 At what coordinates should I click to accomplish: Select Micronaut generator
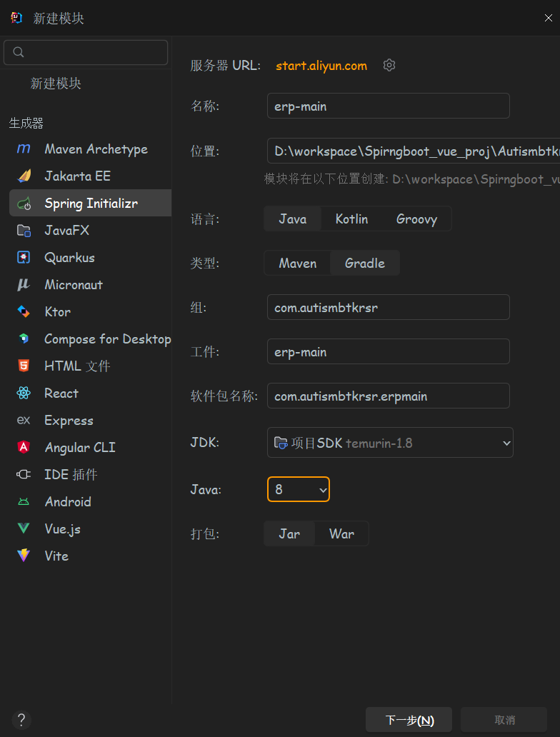point(90,284)
